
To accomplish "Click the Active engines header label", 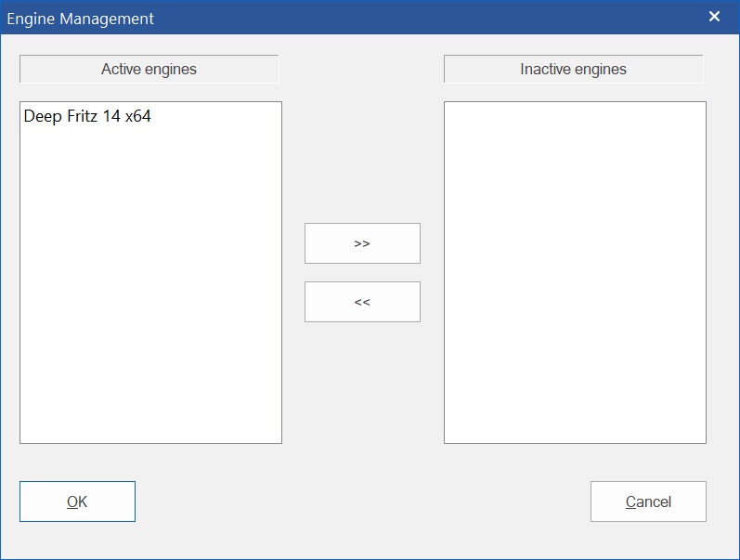I will click(149, 70).
